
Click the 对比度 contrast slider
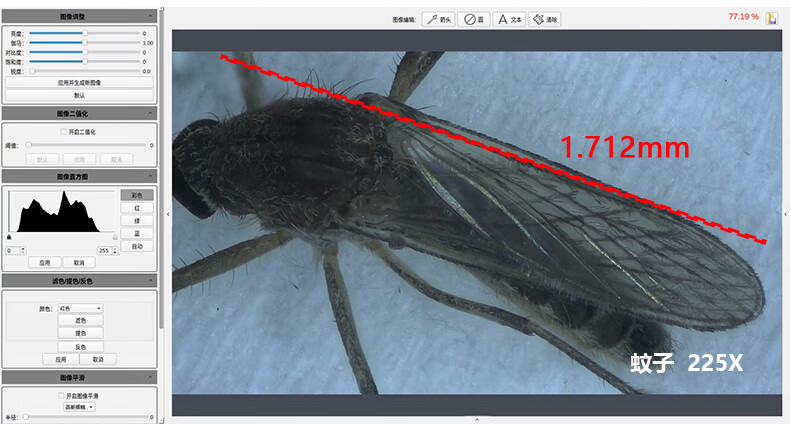[x=85, y=52]
